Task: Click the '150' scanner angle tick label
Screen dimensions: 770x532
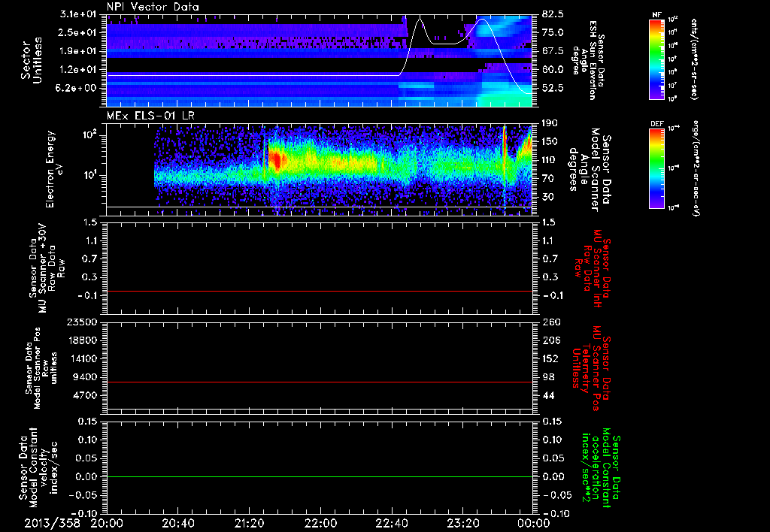Action: pos(551,141)
